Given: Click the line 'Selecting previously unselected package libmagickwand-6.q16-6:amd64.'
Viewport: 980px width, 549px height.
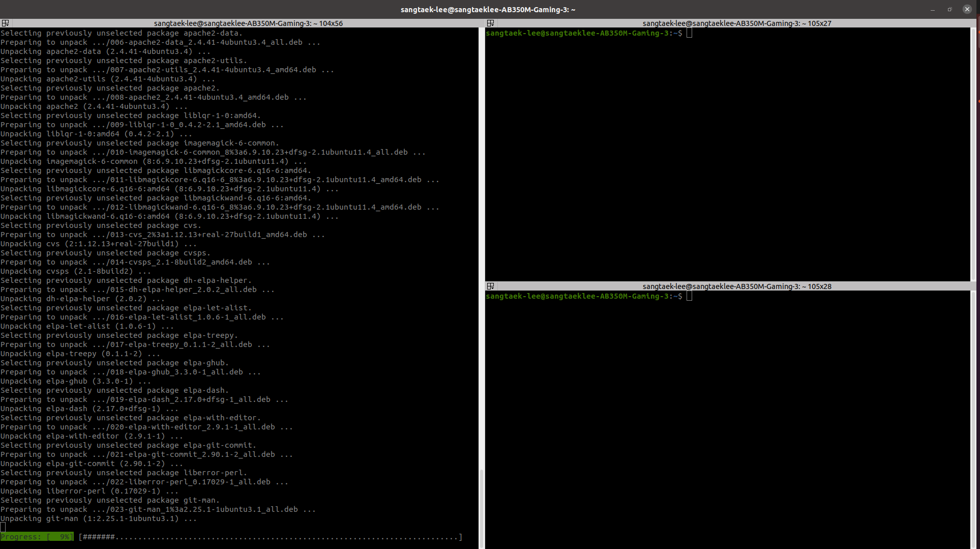Looking at the screenshot, I should (156, 198).
